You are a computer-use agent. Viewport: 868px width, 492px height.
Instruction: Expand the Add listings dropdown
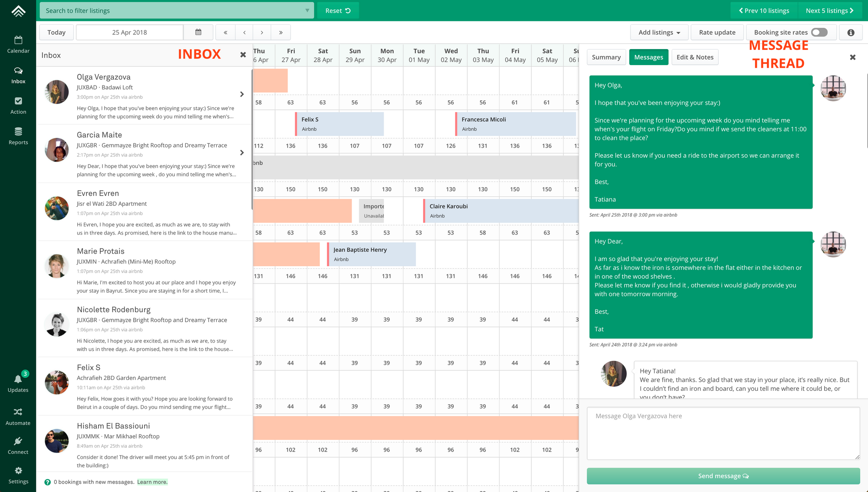(659, 33)
